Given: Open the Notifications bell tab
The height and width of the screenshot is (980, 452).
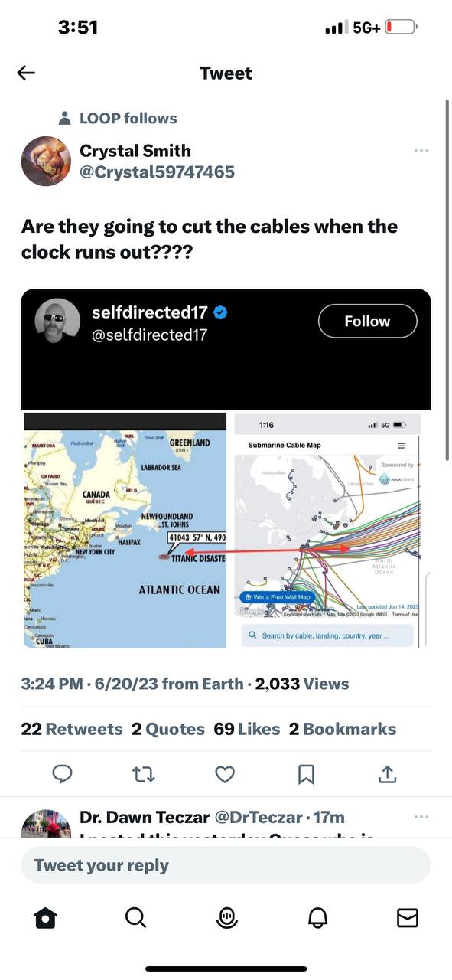Looking at the screenshot, I should [x=317, y=917].
